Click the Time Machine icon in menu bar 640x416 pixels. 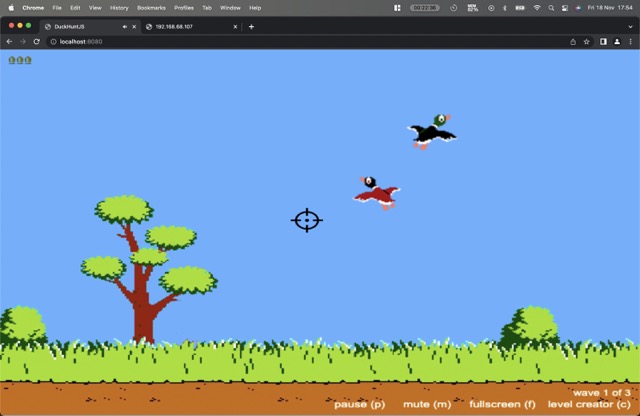[x=453, y=8]
